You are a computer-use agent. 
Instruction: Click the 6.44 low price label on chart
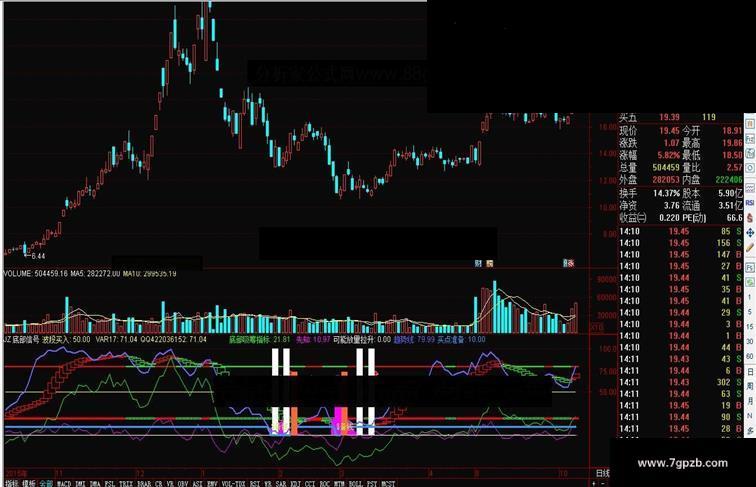coord(38,256)
